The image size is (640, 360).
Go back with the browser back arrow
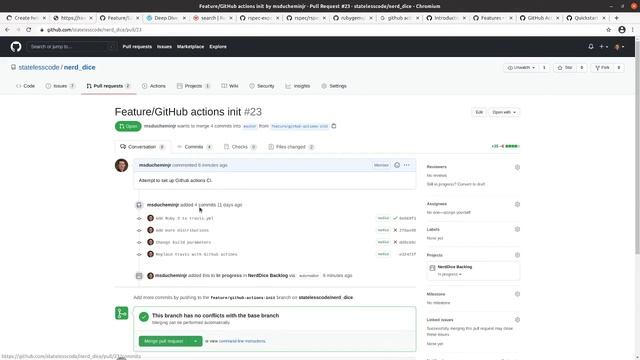coord(7,30)
